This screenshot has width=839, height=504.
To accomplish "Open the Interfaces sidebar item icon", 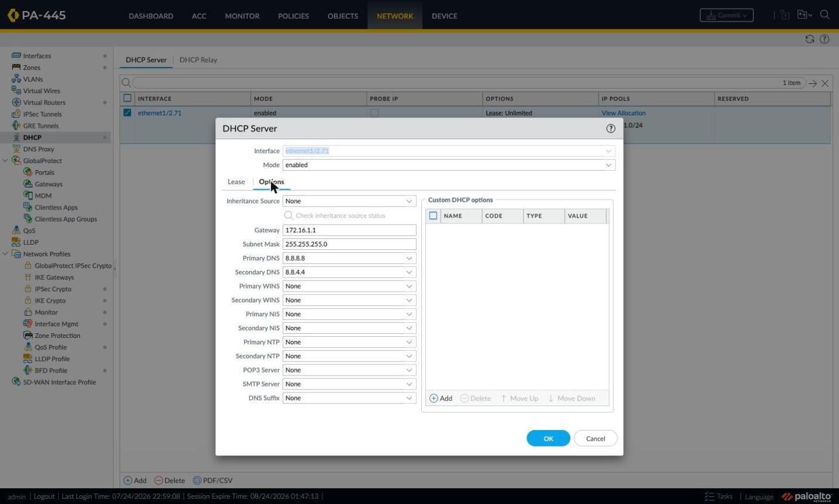I will click(16, 56).
